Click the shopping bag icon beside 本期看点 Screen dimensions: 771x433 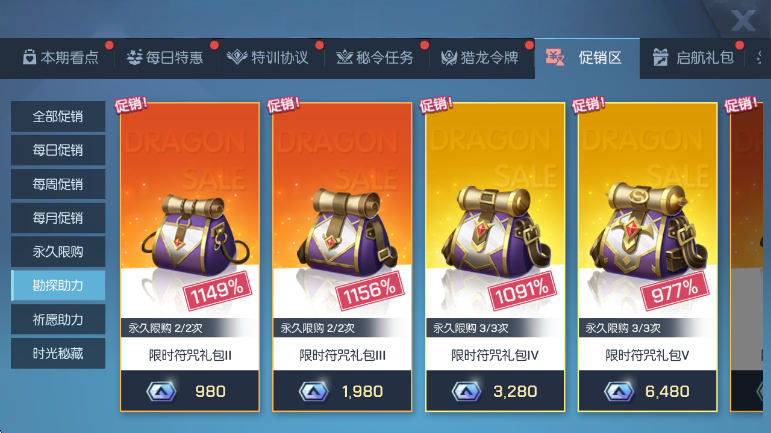coord(29,58)
